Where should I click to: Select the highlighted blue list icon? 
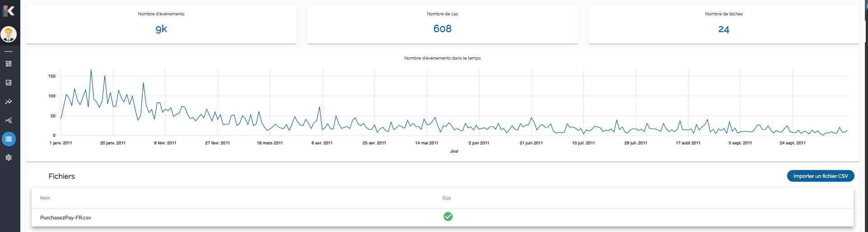[x=9, y=139]
